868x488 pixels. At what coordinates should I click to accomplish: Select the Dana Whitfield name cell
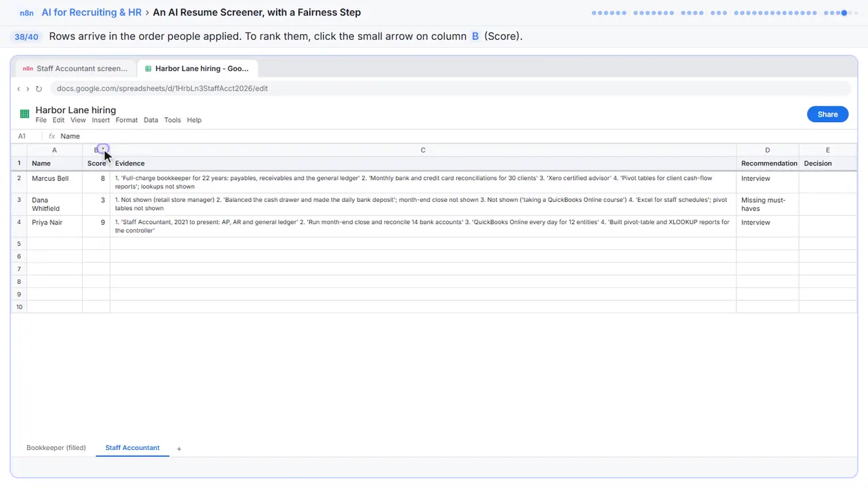click(x=54, y=204)
